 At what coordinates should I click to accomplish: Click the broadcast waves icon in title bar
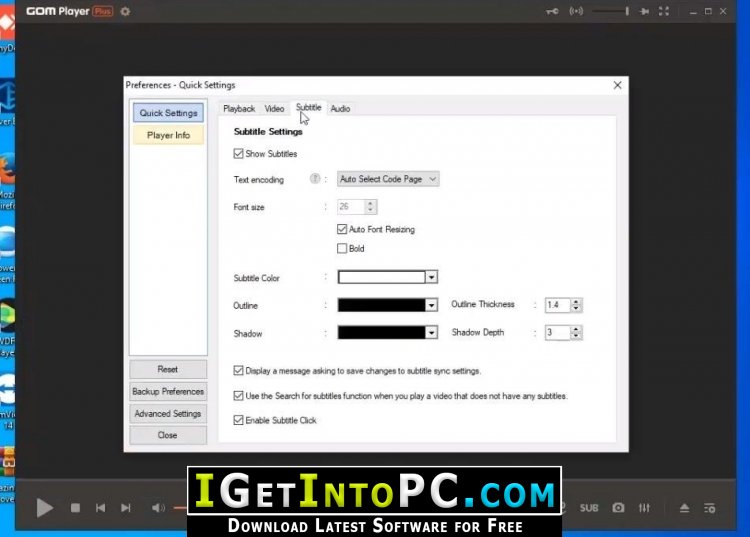pos(576,11)
